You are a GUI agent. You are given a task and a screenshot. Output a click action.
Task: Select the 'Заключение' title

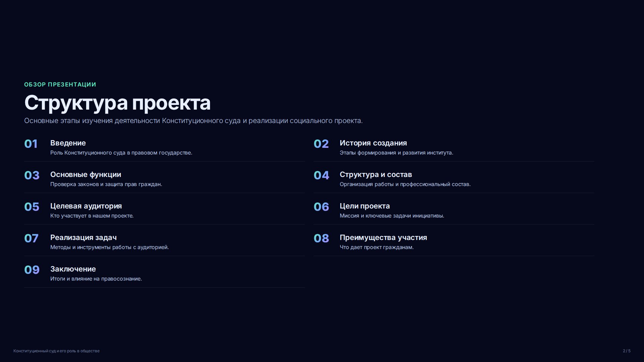pos(73,269)
